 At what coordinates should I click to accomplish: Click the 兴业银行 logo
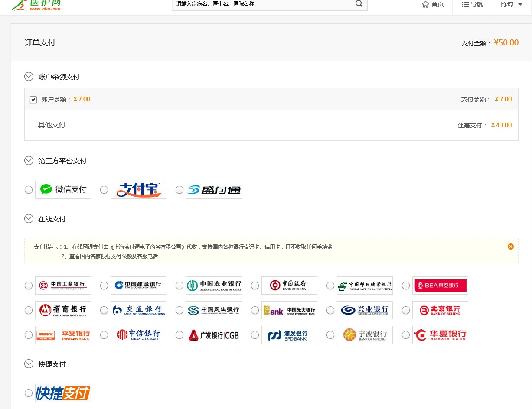[365, 310]
